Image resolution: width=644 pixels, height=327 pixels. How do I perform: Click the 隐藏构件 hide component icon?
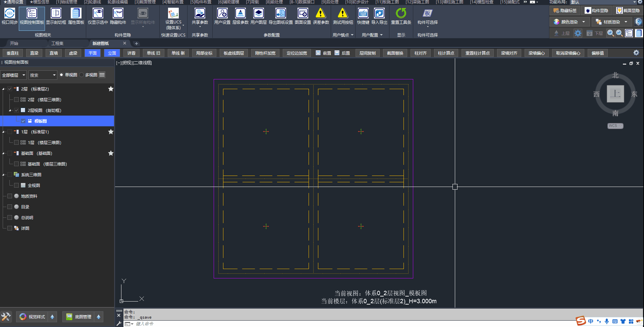tap(118, 13)
